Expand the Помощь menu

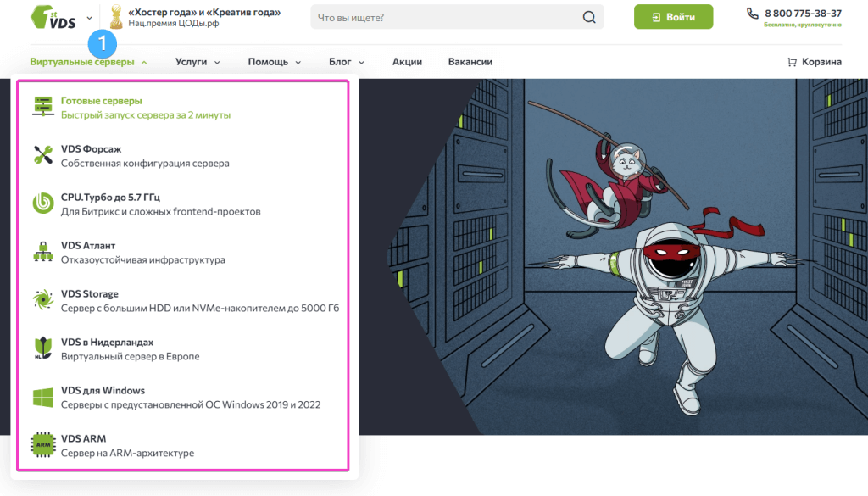[274, 62]
